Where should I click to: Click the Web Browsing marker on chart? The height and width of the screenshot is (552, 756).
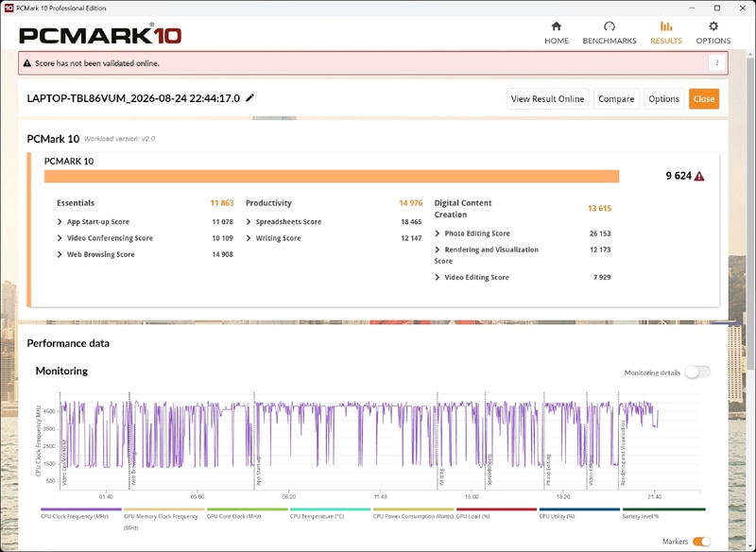tap(133, 469)
